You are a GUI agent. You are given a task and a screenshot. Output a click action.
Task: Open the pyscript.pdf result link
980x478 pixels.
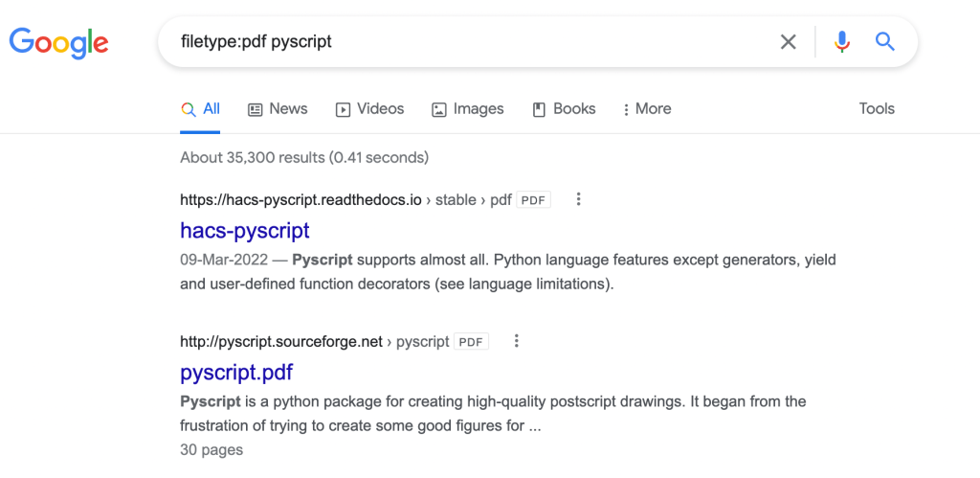tap(235, 372)
